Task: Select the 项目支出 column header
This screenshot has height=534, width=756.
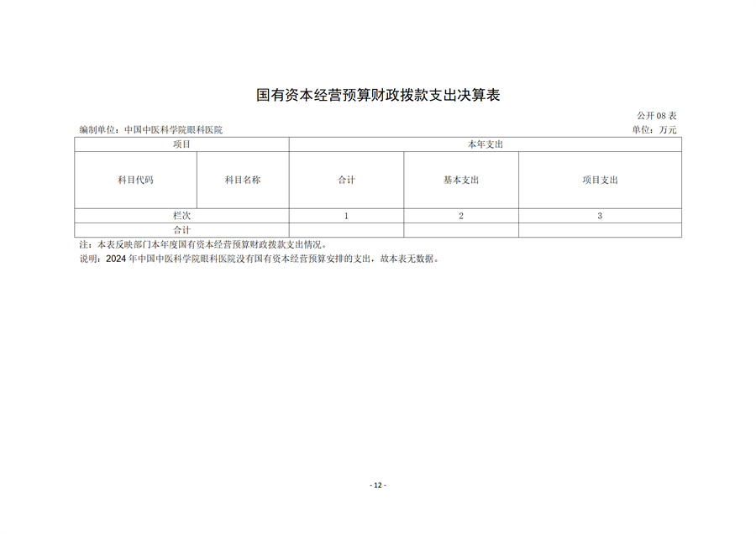Action: coord(601,181)
